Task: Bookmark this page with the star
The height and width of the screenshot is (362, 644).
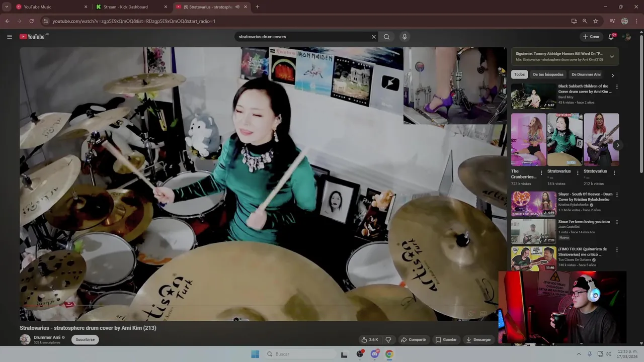Action: click(x=596, y=21)
